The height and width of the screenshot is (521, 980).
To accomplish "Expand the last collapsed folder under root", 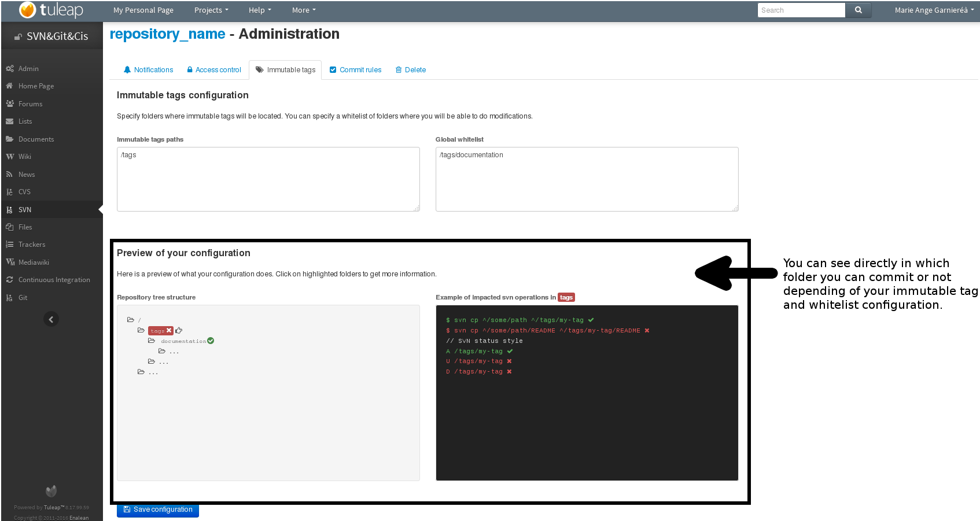I will [x=141, y=372].
